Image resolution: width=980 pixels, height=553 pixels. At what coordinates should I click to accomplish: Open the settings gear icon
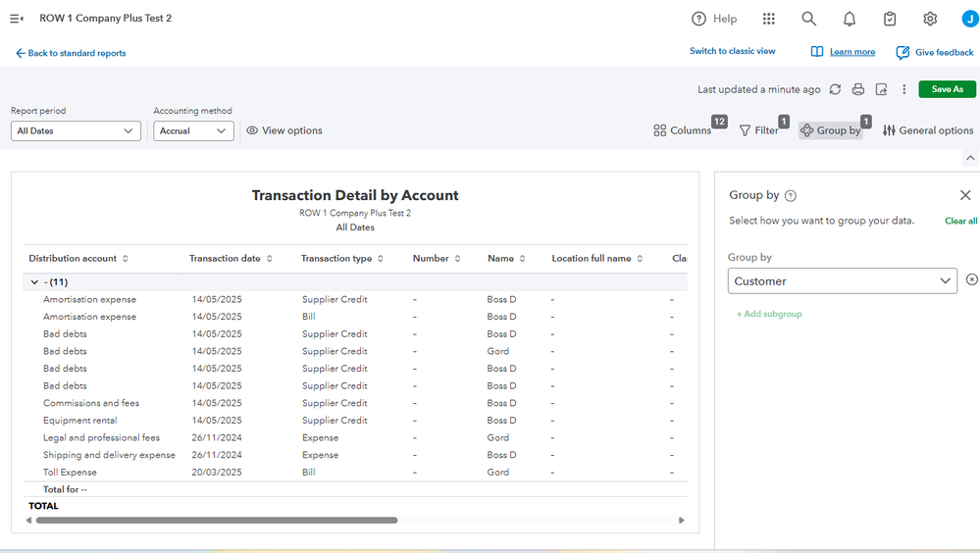(930, 19)
